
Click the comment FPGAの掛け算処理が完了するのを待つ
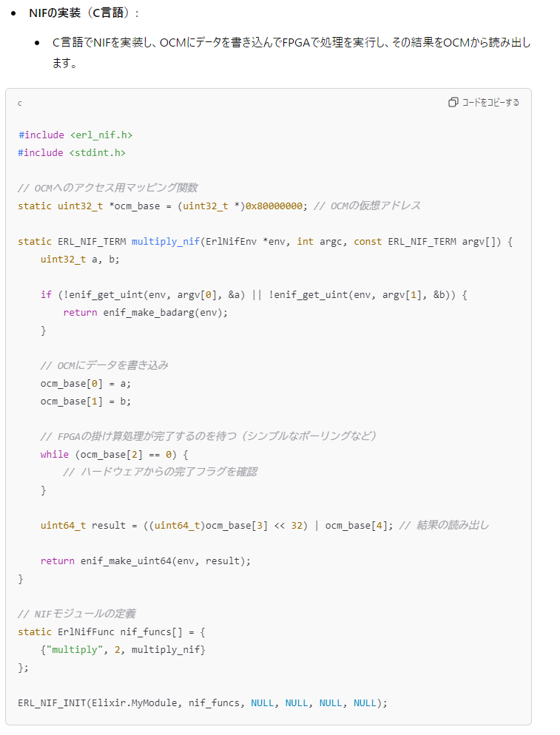tap(208, 436)
